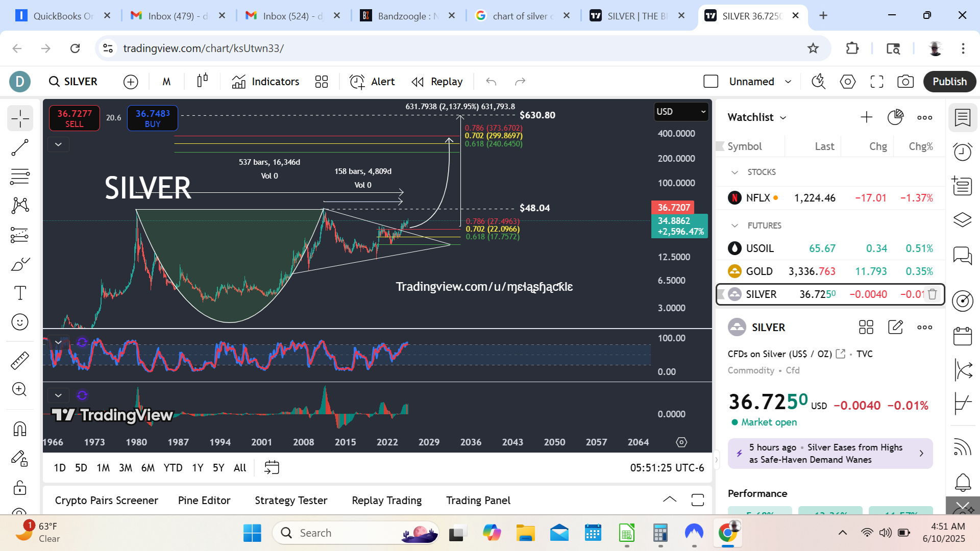Expand the bottom panel with up chevron
This screenshot has height=551, width=980.
[x=670, y=500]
